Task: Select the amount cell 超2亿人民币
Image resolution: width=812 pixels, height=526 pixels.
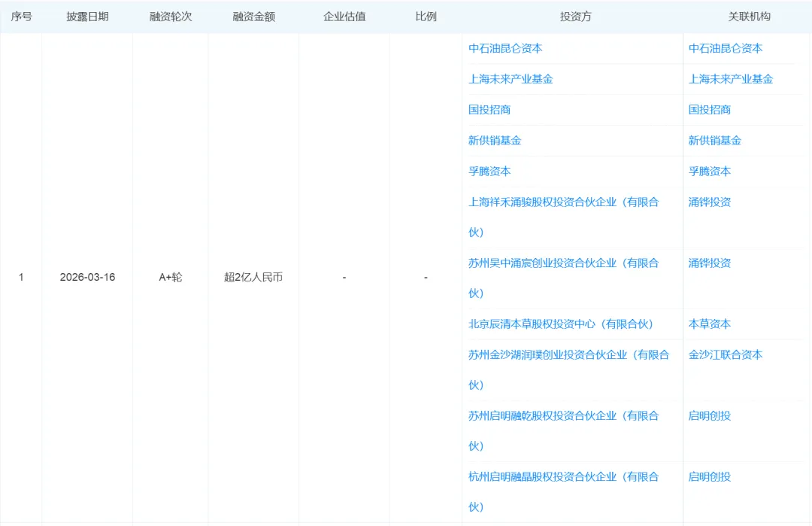Action: [x=253, y=277]
